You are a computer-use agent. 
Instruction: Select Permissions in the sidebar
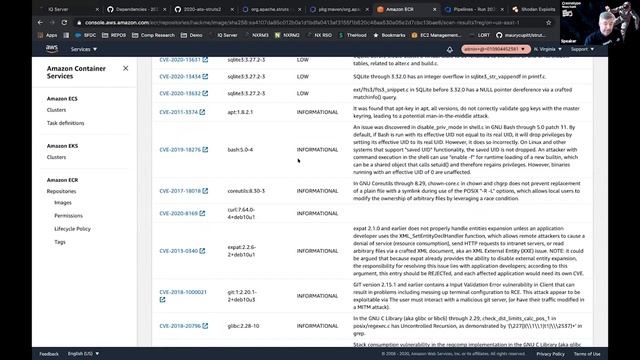[68, 216]
